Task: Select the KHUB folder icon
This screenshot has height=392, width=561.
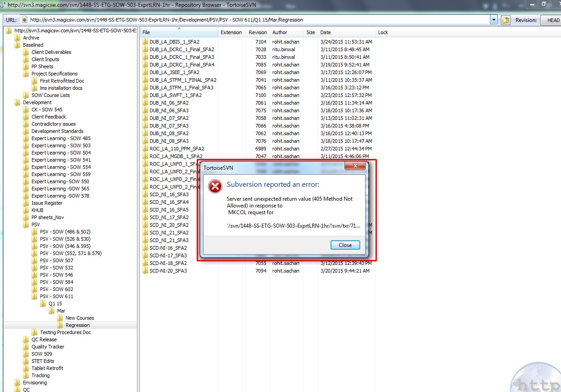Action: click(26, 210)
